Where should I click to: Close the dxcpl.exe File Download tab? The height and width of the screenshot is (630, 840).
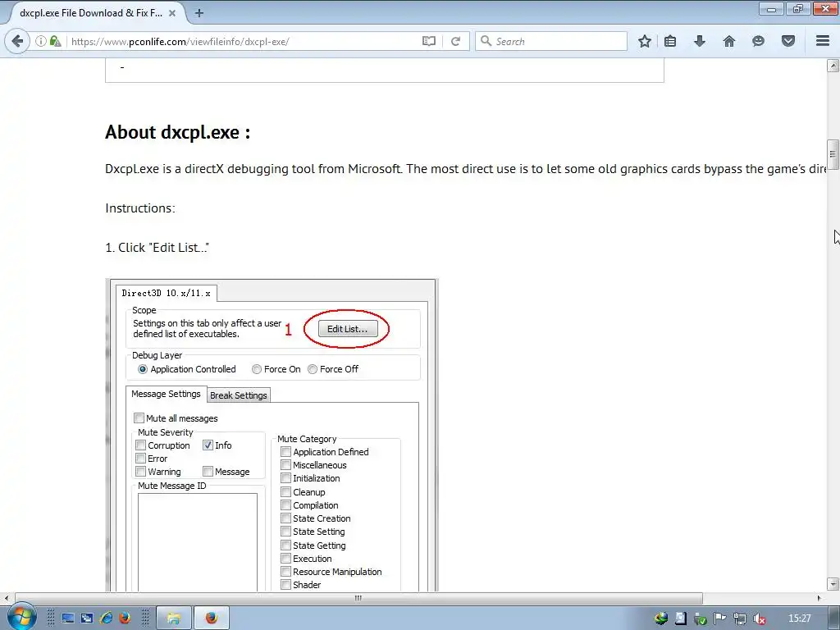pos(172,13)
